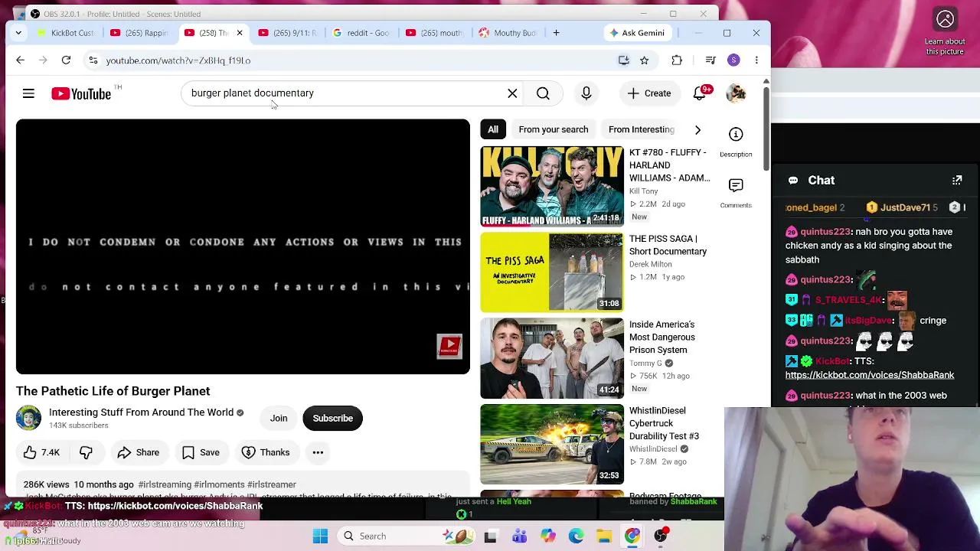
Task: Open Copilot from the taskbar
Action: (x=547, y=536)
